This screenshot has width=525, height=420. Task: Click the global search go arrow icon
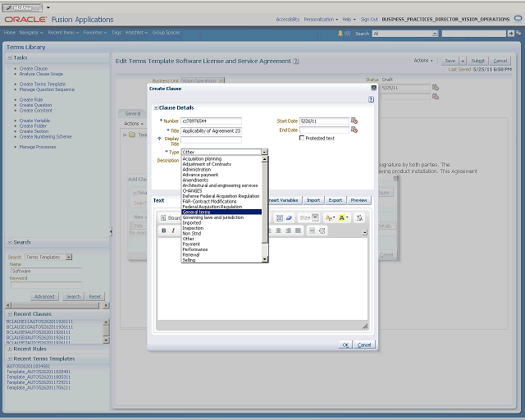coord(510,33)
